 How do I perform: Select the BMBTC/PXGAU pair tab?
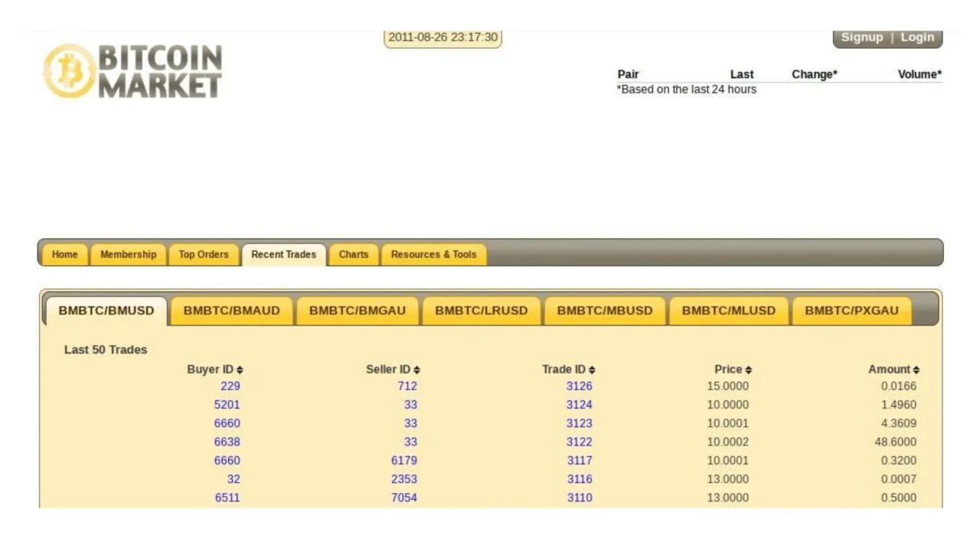851,310
